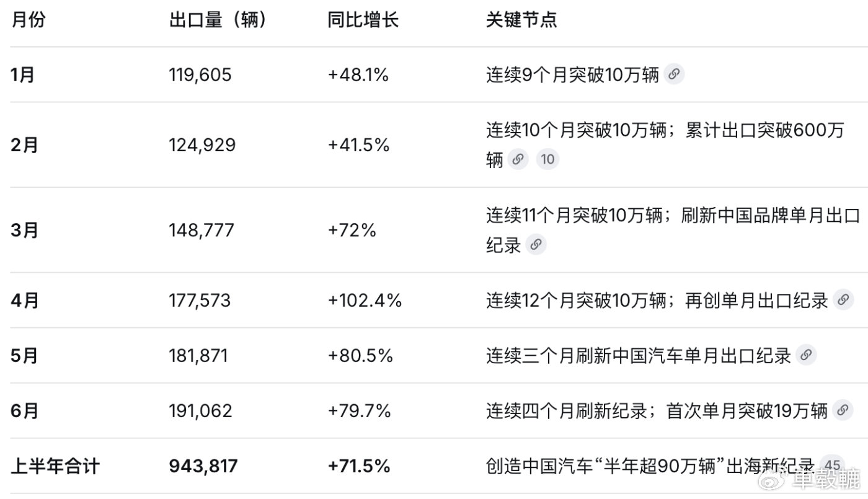Open the citation badge numbered 10
Viewport: 868px width, 499px height.
point(547,159)
